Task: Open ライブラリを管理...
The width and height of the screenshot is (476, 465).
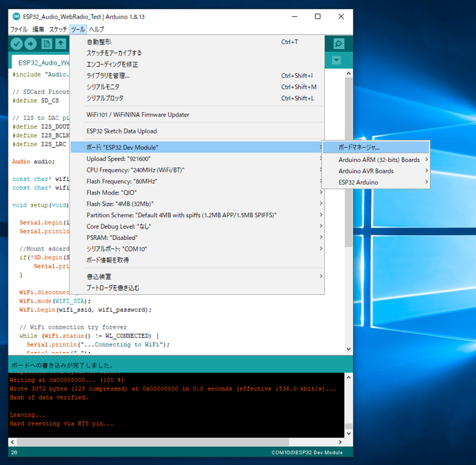Action: coord(197,76)
